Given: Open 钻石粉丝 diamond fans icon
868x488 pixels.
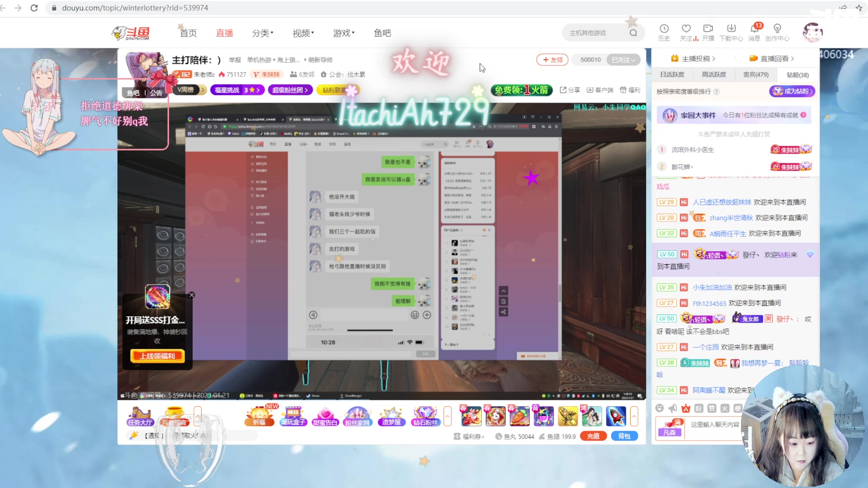Looking at the screenshot, I should pyautogui.click(x=425, y=416).
